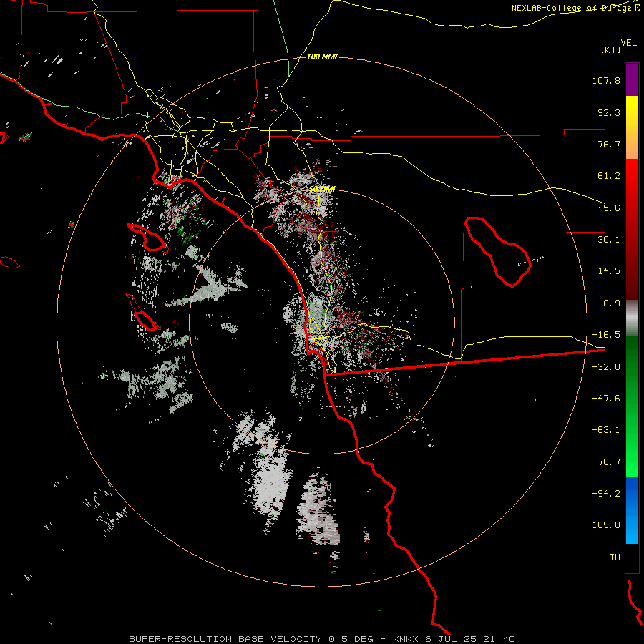
Task: Click the blue segment of the color bar
Action: [632, 510]
